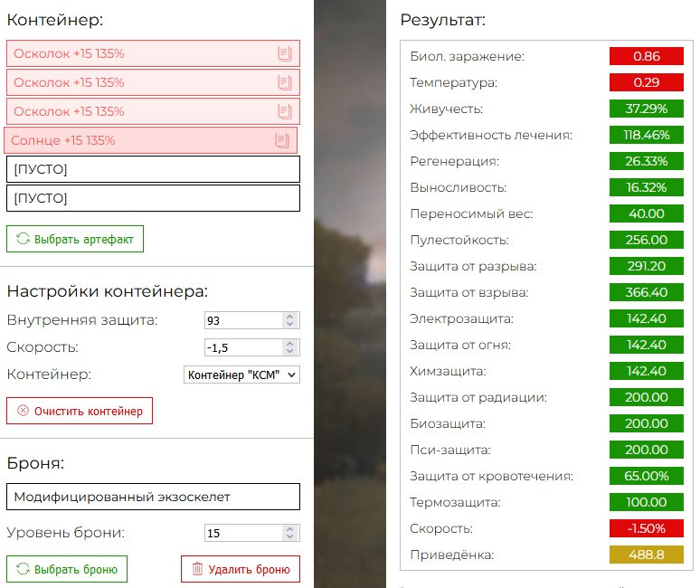
Task: Click refresh icon in Выбрать артефакт button
Action: [23, 239]
